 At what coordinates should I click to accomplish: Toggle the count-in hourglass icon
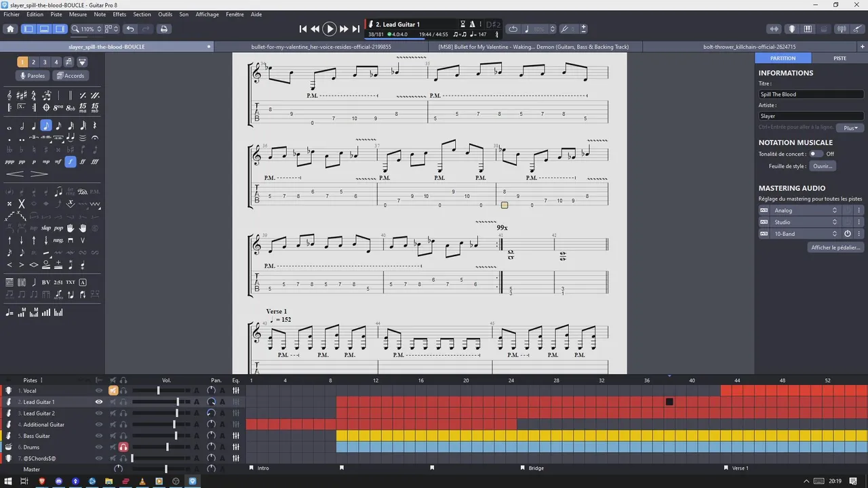[x=463, y=24]
